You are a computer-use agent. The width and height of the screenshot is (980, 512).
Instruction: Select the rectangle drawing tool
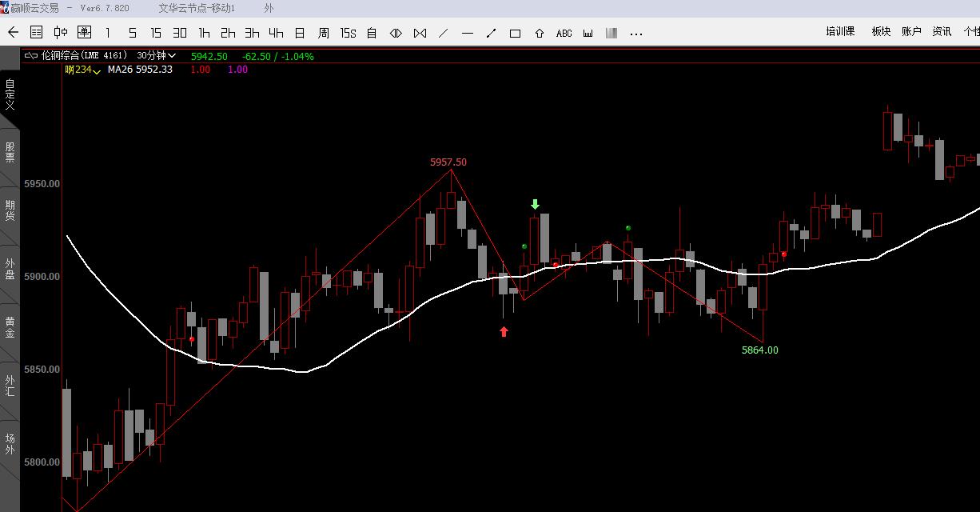pos(516,33)
